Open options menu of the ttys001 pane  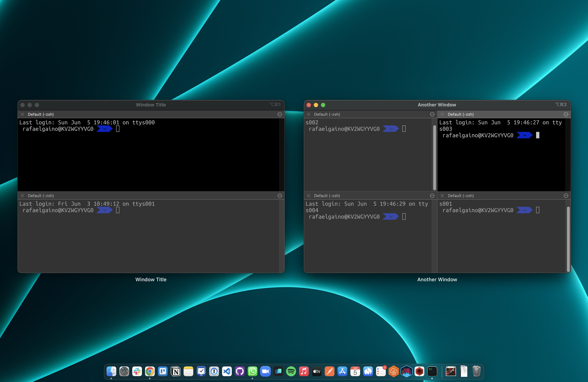pos(280,196)
